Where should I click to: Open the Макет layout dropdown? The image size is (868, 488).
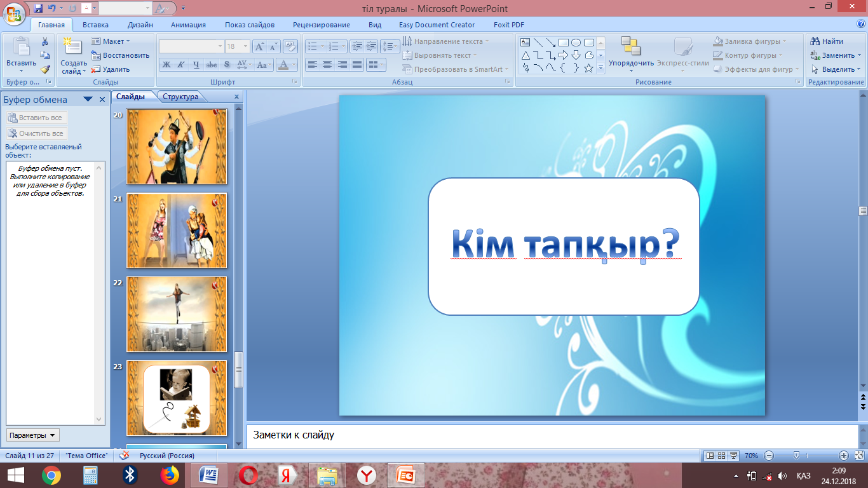(112, 41)
